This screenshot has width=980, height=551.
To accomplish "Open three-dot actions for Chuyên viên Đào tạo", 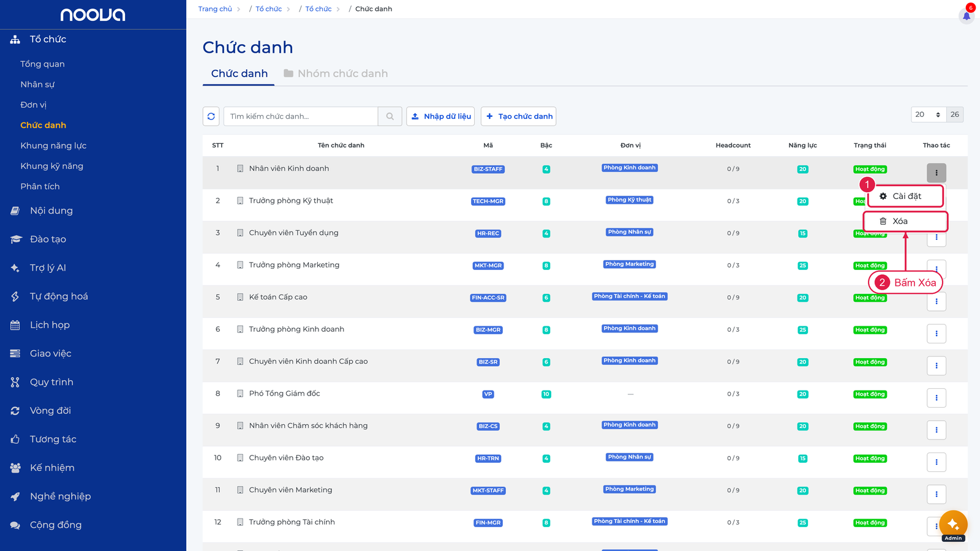I will [x=937, y=462].
